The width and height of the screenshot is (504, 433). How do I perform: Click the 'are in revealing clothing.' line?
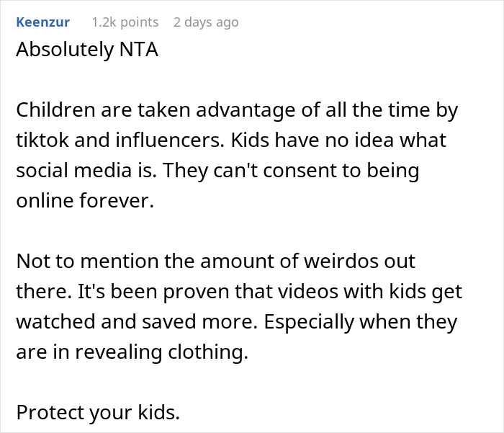point(132,352)
